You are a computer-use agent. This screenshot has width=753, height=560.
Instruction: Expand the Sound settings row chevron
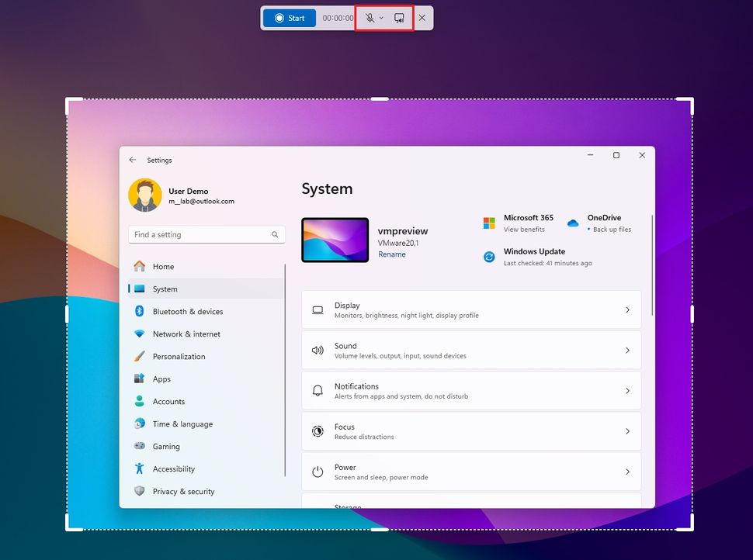(628, 350)
